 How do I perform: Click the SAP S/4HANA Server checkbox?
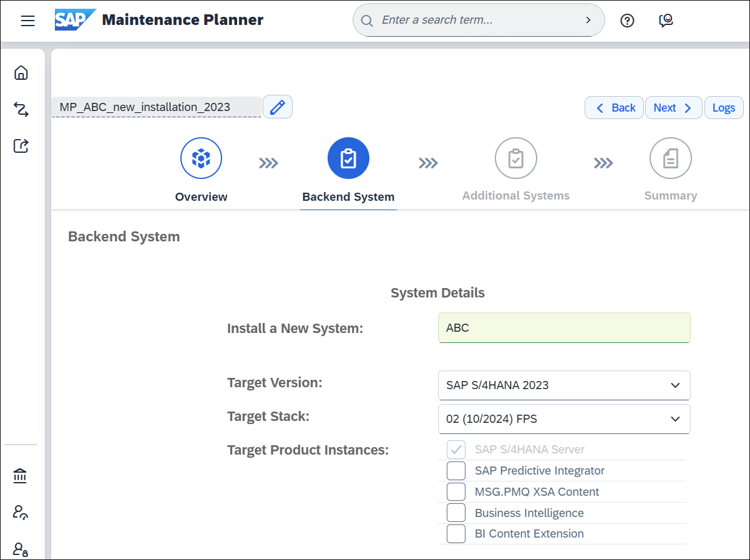click(x=456, y=450)
